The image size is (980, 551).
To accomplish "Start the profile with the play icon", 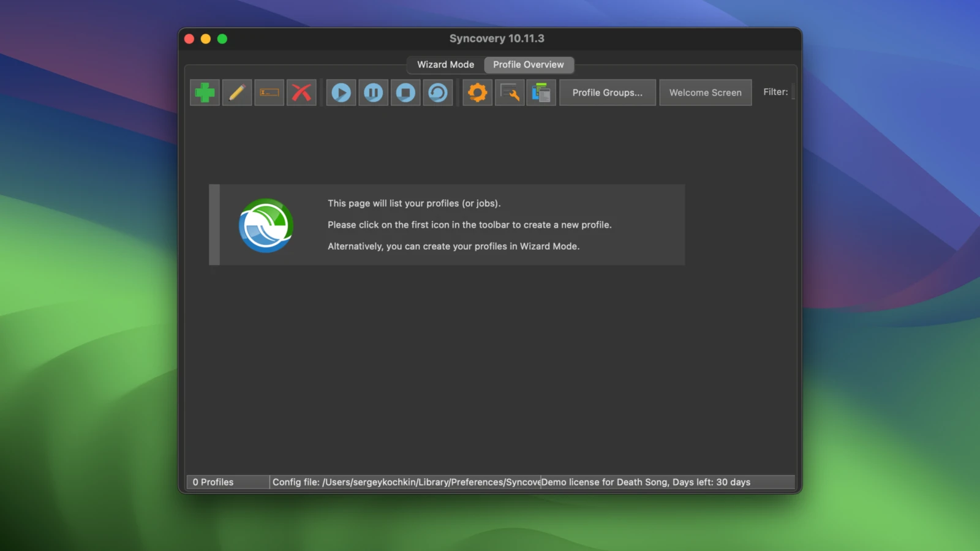I will coord(341,92).
